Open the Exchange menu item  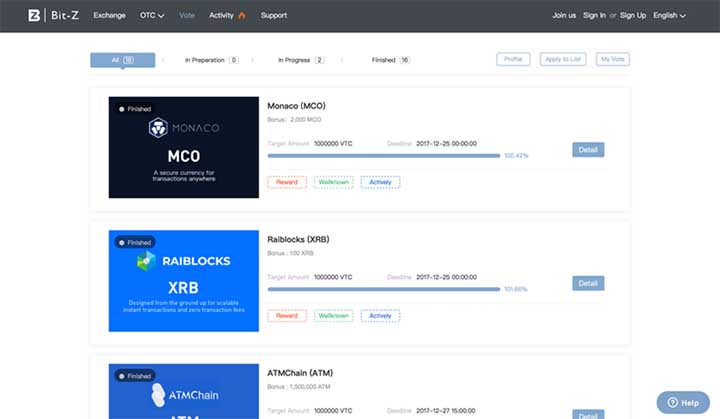(109, 15)
